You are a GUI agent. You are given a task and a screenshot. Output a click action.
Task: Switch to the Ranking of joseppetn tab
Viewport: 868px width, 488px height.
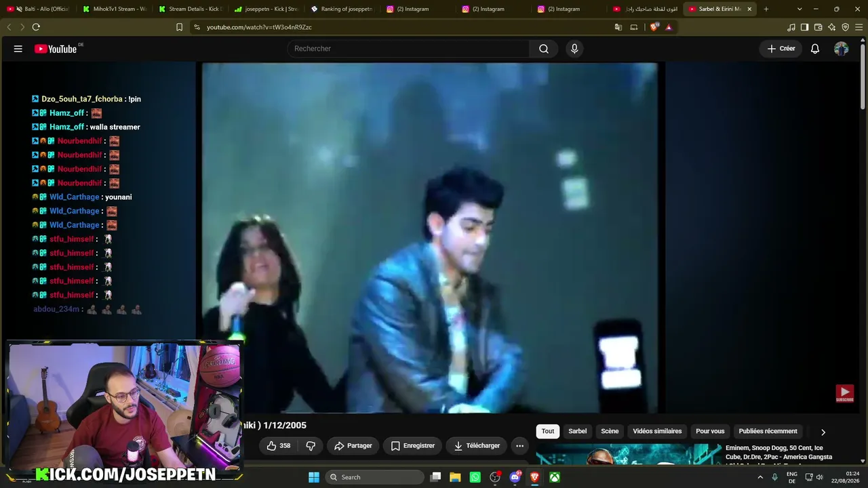click(x=342, y=9)
